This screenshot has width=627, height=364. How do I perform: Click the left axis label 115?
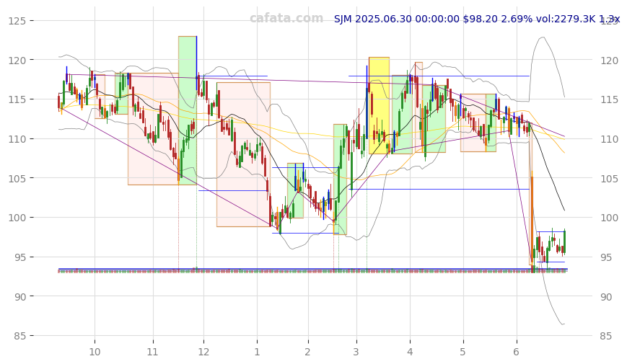17,99
